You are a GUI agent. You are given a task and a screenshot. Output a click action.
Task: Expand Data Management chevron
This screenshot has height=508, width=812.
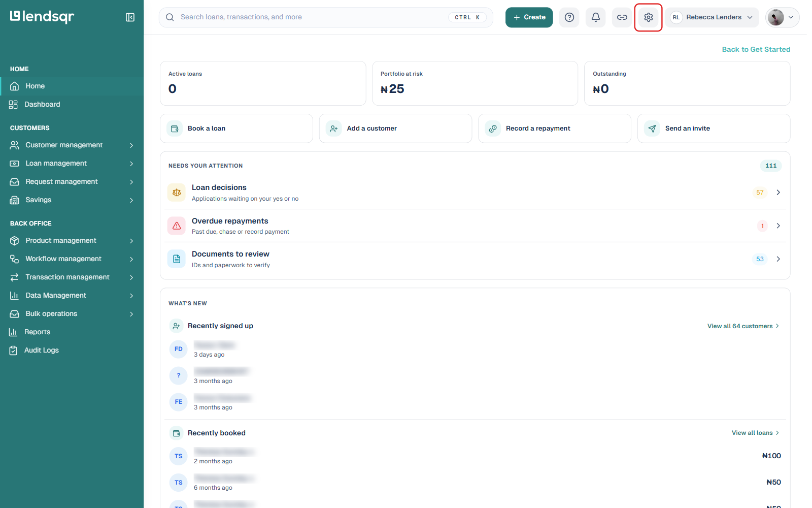click(x=131, y=296)
